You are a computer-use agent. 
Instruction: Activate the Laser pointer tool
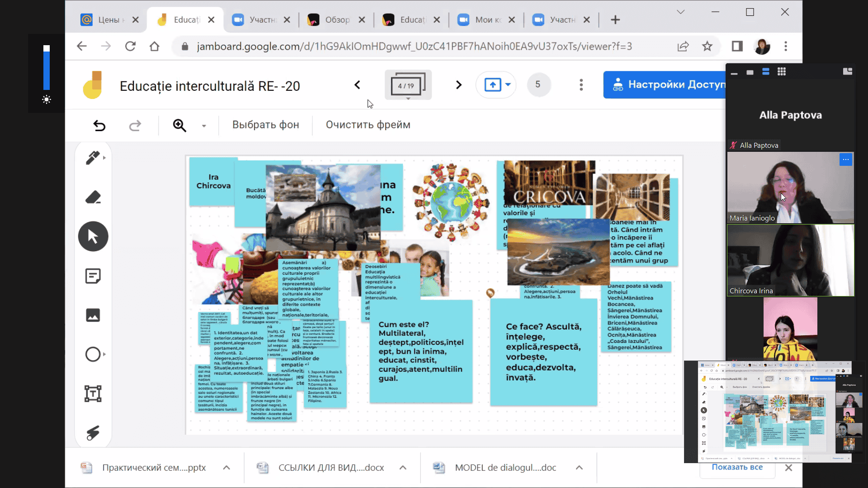[93, 433]
